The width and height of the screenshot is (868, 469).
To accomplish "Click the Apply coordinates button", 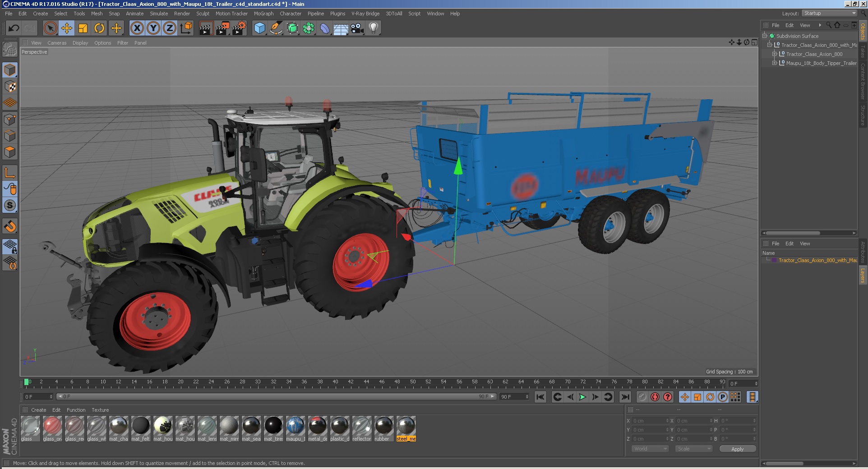I will (738, 449).
